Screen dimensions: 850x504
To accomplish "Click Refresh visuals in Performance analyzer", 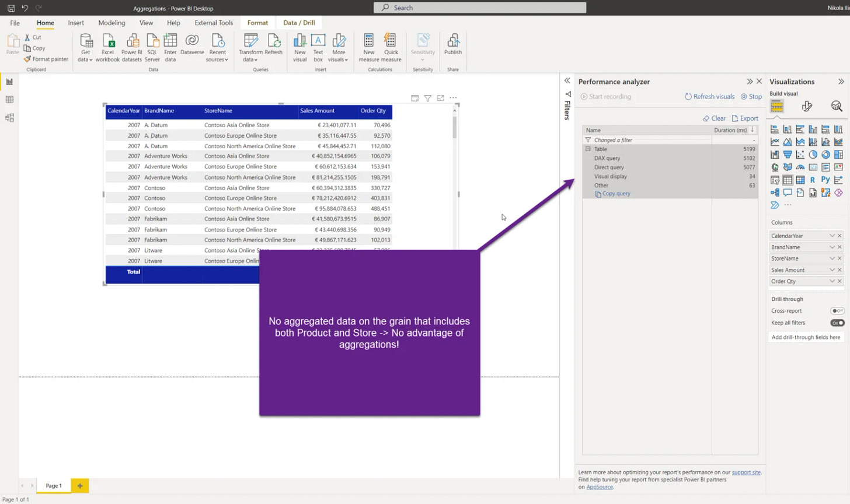I will 709,97.
